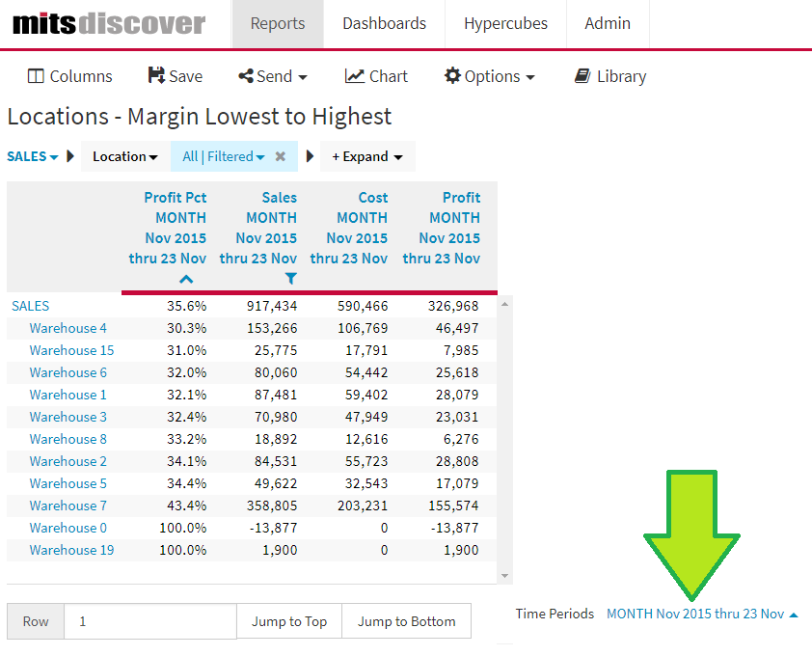
Task: Open the Columns chooser icon
Action: point(36,76)
